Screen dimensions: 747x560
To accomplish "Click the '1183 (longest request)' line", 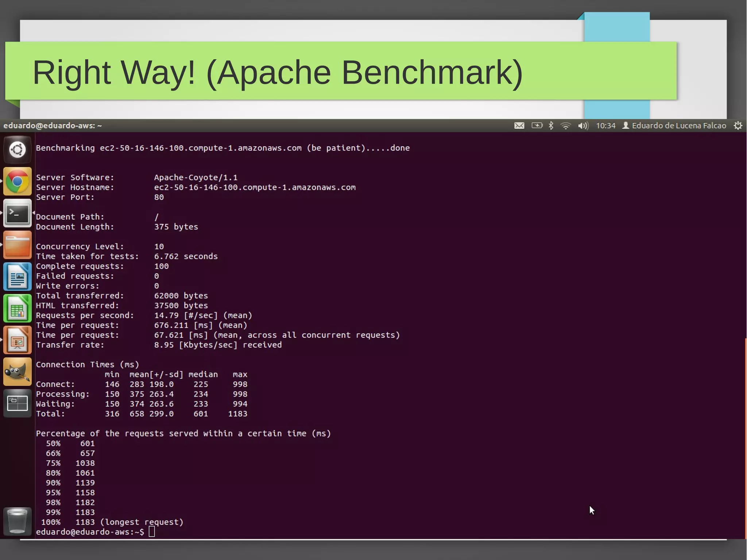I will pos(129,522).
